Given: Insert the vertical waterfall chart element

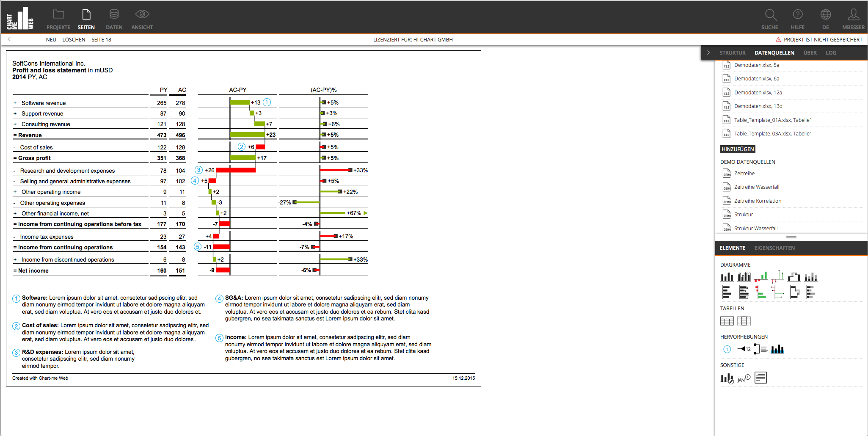Looking at the screenshot, I should pos(794,277).
